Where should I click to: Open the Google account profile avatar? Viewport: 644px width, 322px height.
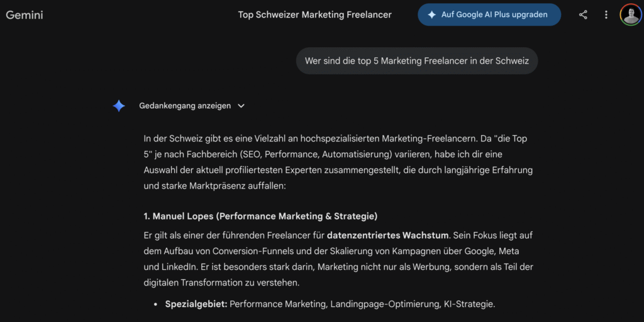click(630, 14)
